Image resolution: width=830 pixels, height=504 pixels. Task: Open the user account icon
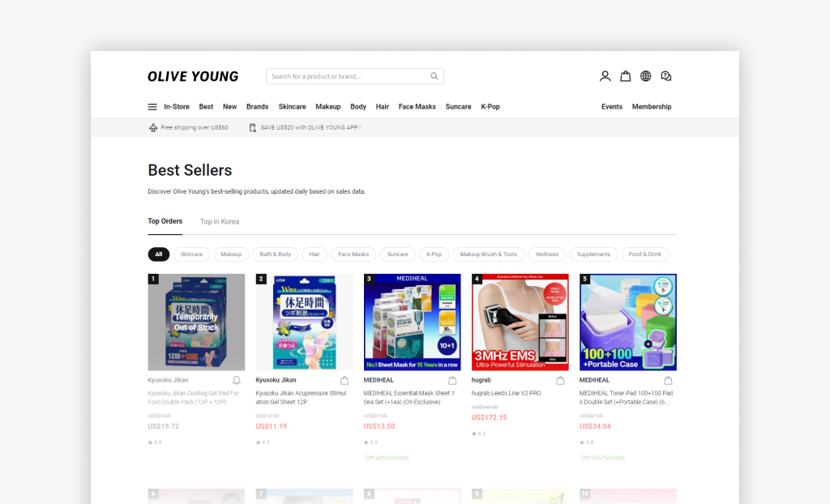coord(605,76)
